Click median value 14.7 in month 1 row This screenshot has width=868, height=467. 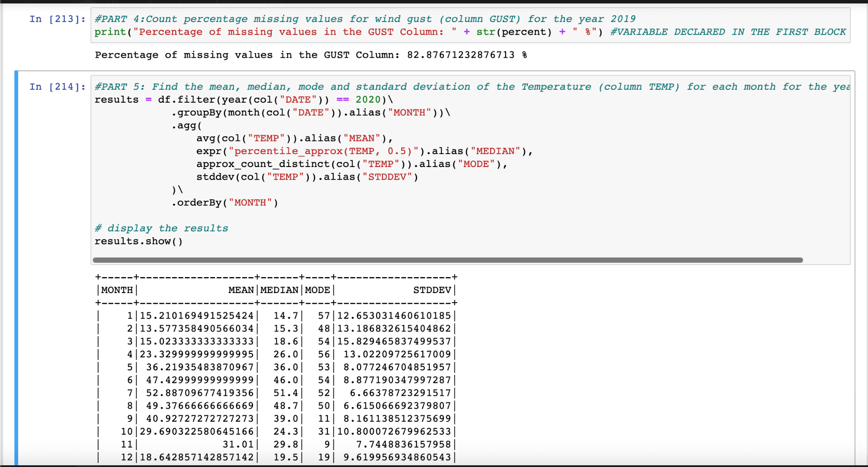(286, 316)
